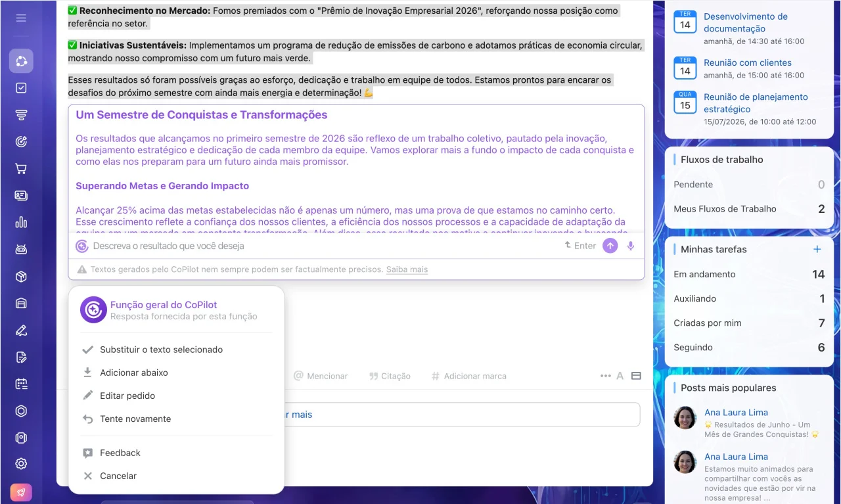Open the calendar booking icon in the sidebar
The width and height of the screenshot is (841, 504).
21,384
